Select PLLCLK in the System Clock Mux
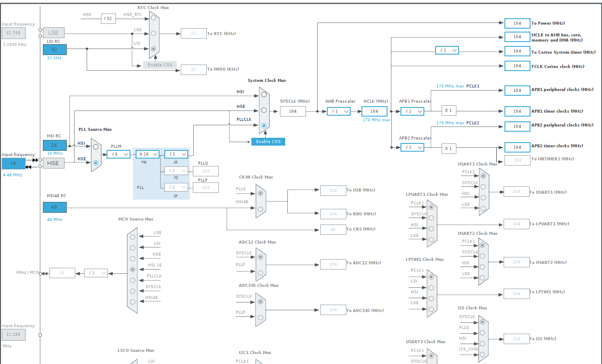Screen dimensions: 602x364 (264, 126)
